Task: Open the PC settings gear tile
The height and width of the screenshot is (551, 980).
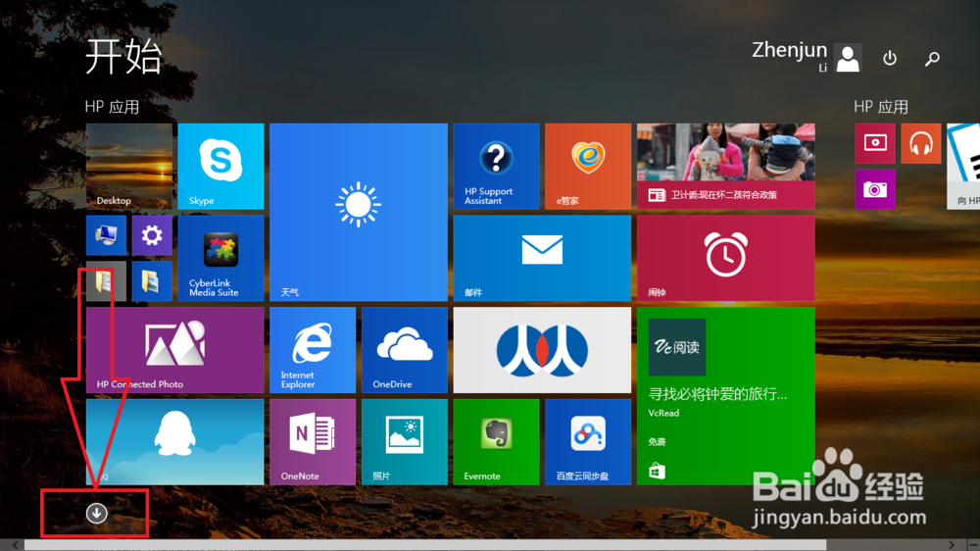Action: point(152,235)
